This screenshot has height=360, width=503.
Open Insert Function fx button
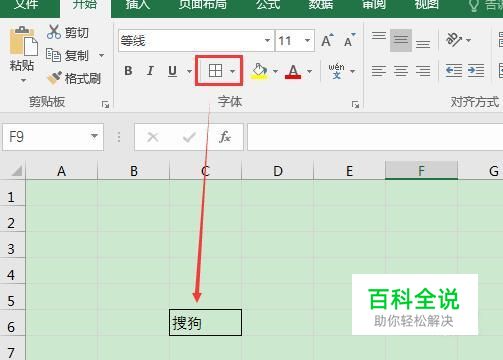click(225, 137)
